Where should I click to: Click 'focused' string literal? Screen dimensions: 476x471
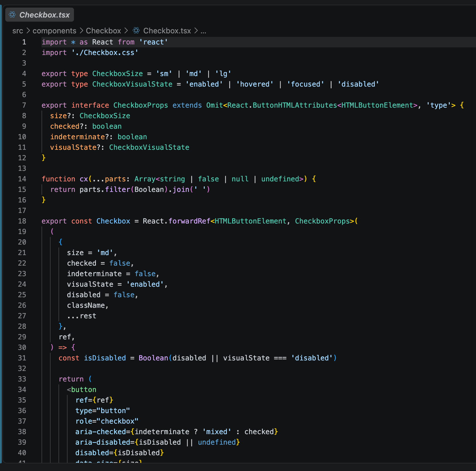[306, 84]
